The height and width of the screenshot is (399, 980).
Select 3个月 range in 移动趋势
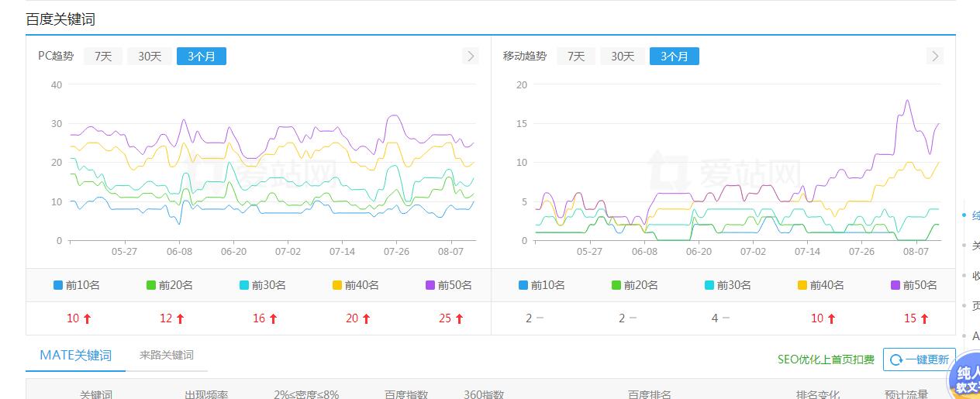(x=675, y=56)
